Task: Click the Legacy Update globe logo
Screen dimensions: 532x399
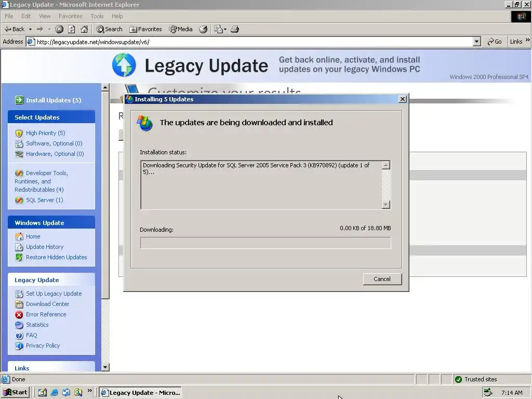Action: [x=124, y=65]
